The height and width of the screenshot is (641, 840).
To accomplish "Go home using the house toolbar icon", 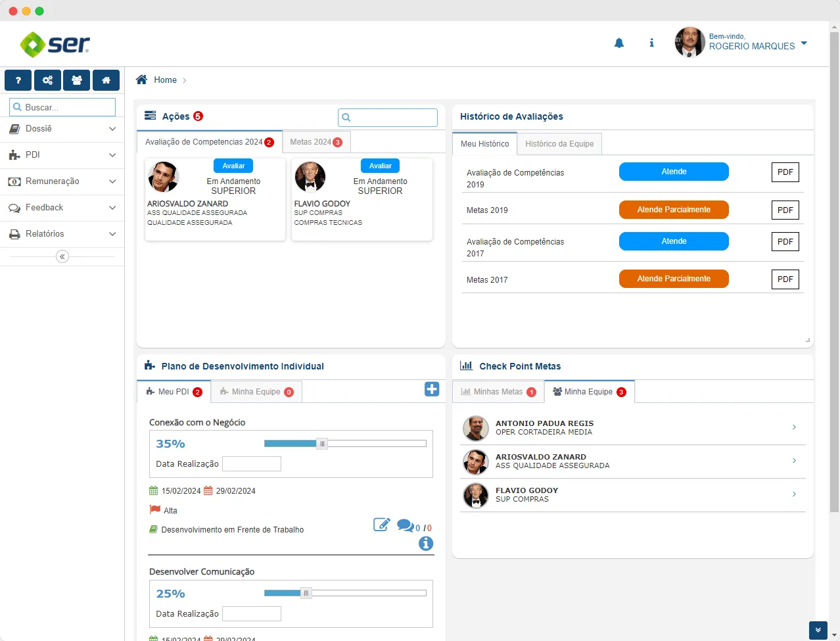I will tap(106, 80).
